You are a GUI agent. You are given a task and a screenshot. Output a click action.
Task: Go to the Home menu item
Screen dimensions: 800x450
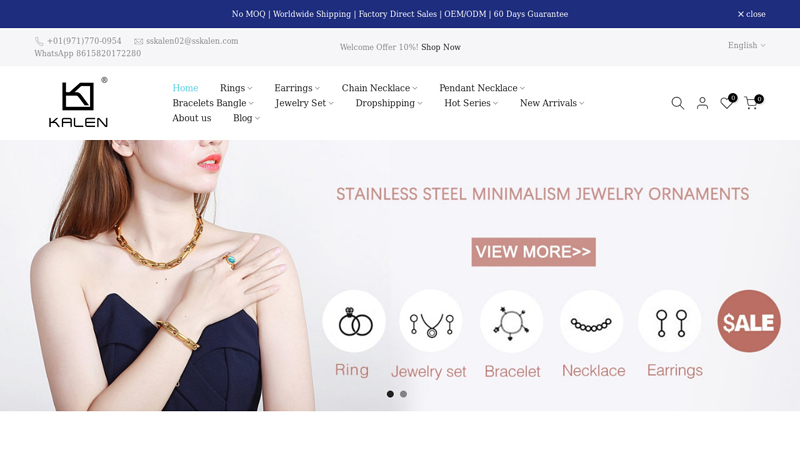click(x=185, y=88)
